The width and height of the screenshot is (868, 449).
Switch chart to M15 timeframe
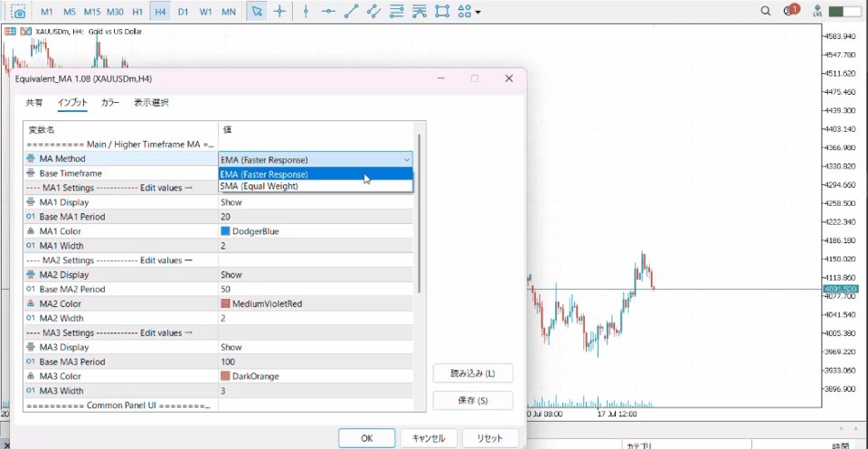tap(92, 12)
